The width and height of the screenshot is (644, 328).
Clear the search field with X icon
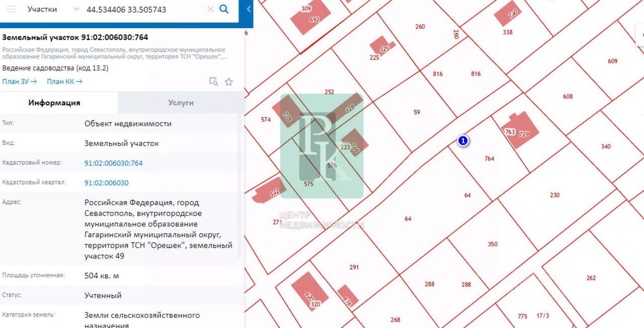(x=210, y=9)
